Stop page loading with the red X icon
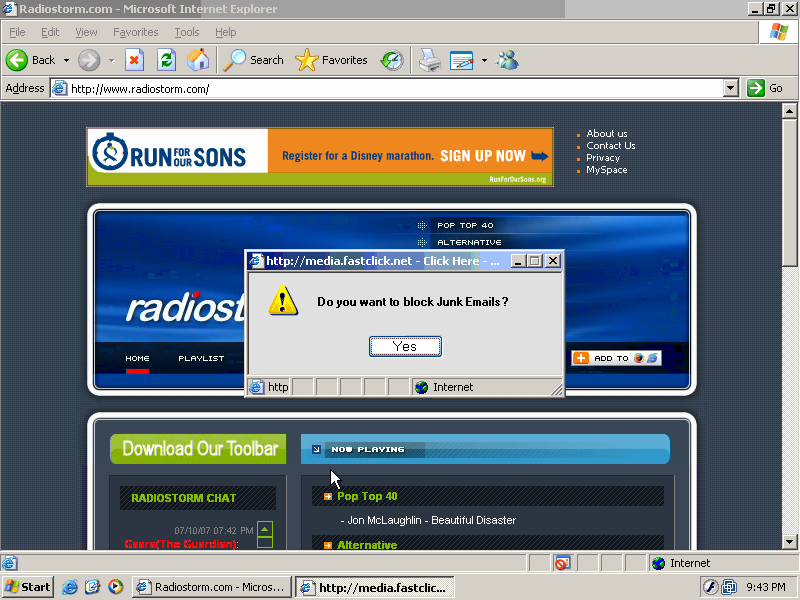Screen dimensions: 800x600 [134, 60]
